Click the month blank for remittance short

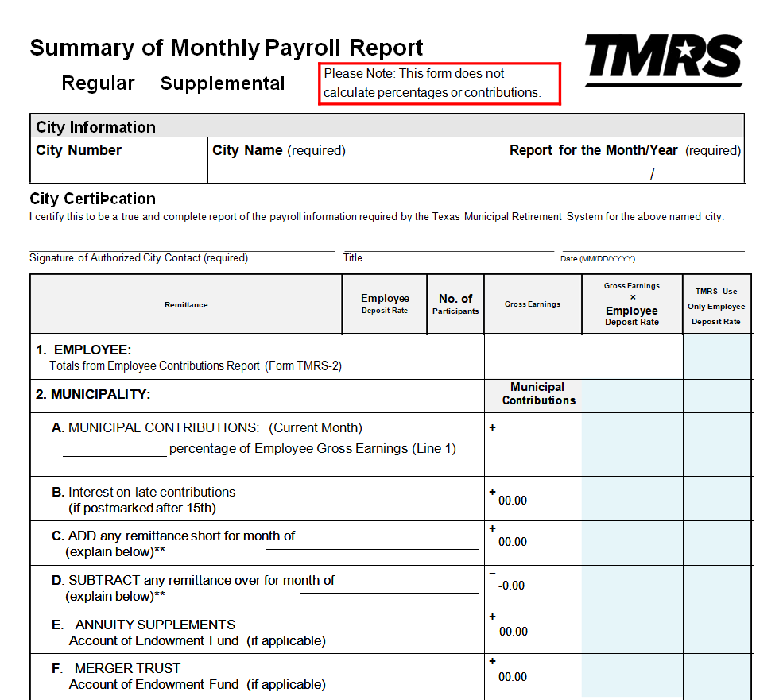(371, 541)
